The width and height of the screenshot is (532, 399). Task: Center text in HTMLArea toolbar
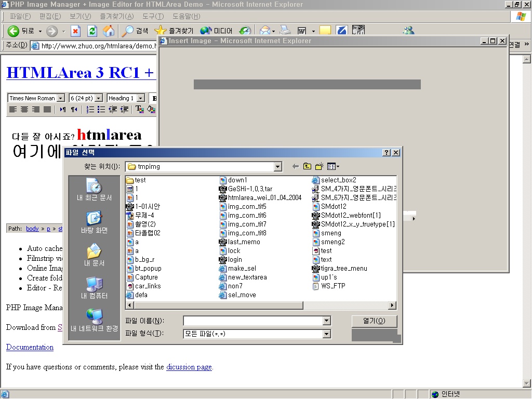[x=24, y=109]
